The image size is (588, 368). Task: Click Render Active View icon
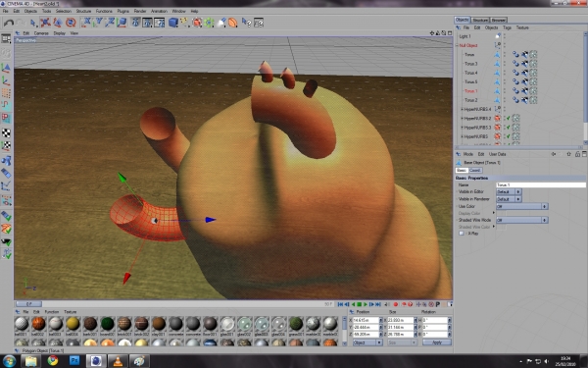pyautogui.click(x=135, y=23)
